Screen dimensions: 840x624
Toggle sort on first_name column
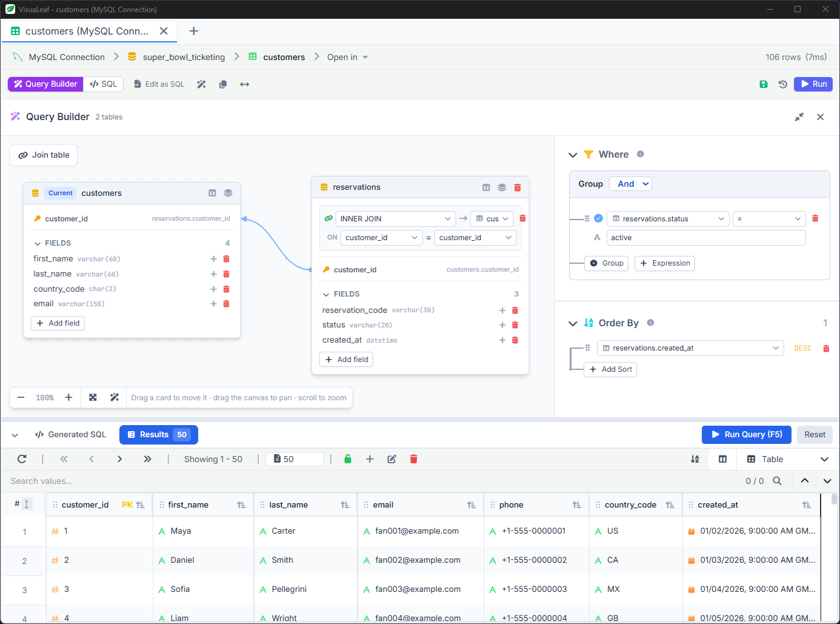(x=241, y=505)
